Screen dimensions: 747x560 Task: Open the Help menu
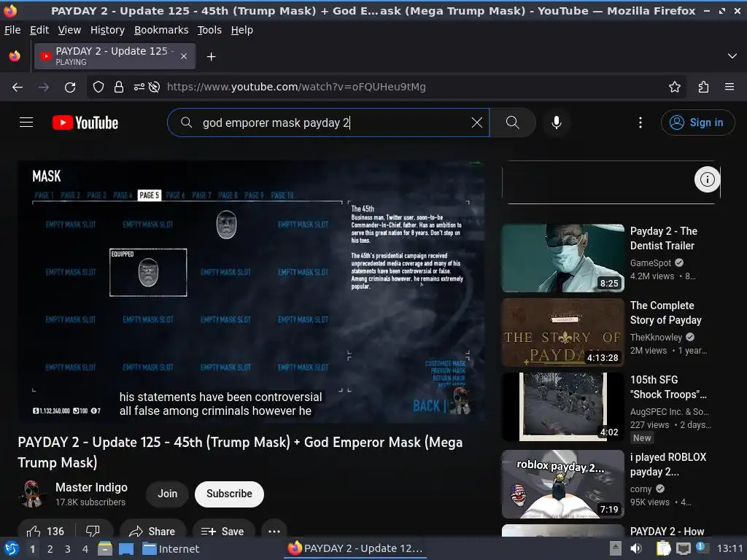[x=242, y=30]
